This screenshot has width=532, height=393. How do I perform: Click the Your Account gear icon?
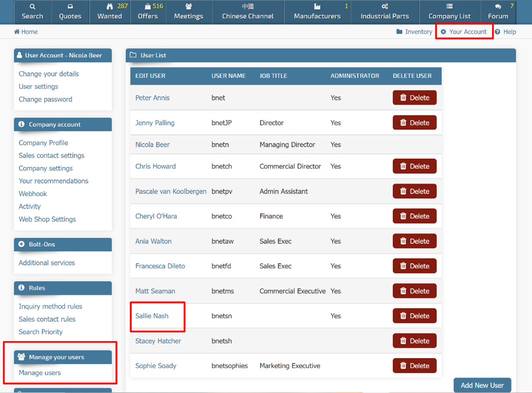tap(443, 31)
